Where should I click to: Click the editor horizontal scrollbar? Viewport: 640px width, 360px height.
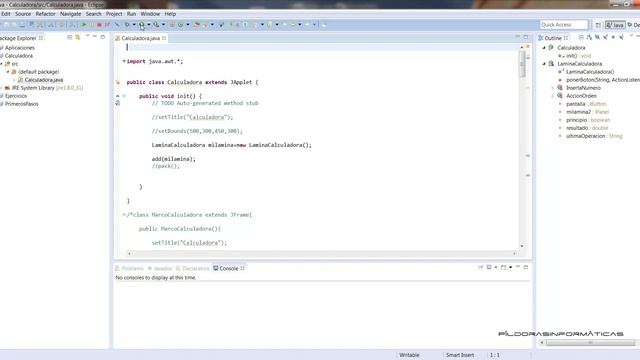point(322,253)
